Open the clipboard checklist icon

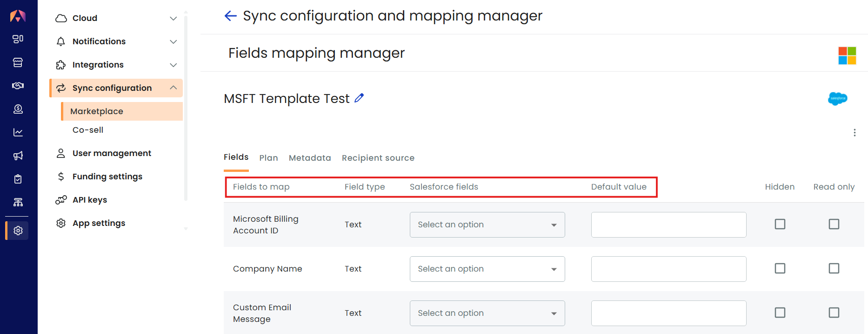18,179
